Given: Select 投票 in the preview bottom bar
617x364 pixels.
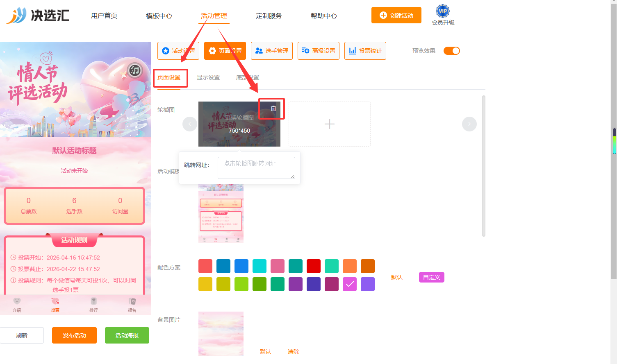Looking at the screenshot, I should pos(55,305).
